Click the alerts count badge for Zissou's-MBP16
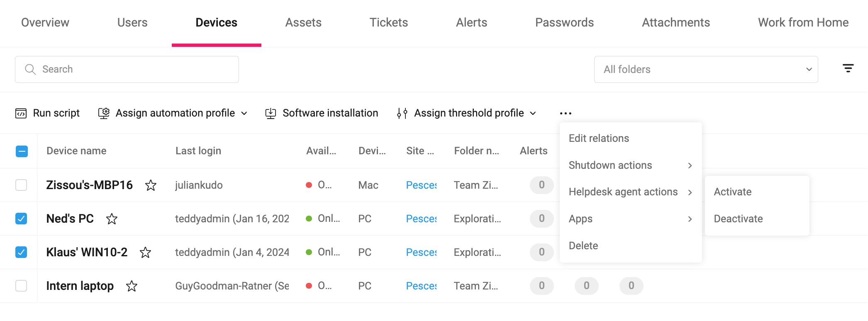Screen dimensions: 868x321 pos(541,185)
